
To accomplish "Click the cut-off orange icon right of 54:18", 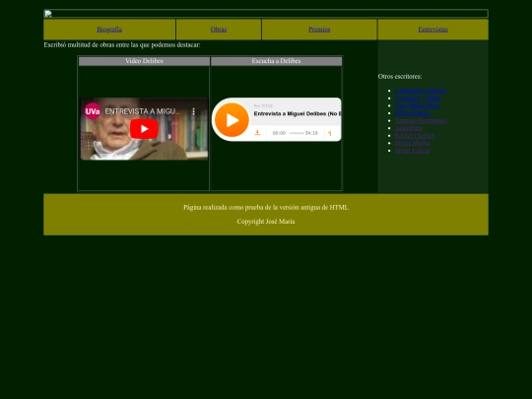I will coord(330,133).
